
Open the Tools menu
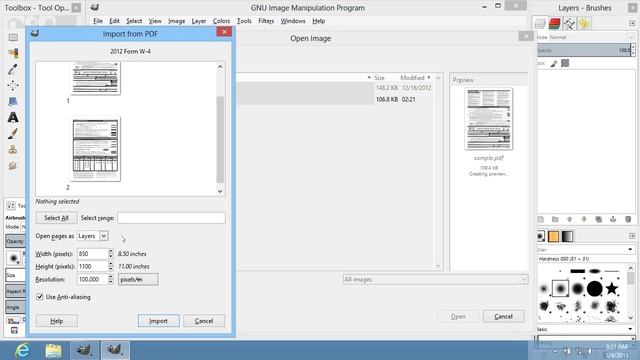(244, 21)
